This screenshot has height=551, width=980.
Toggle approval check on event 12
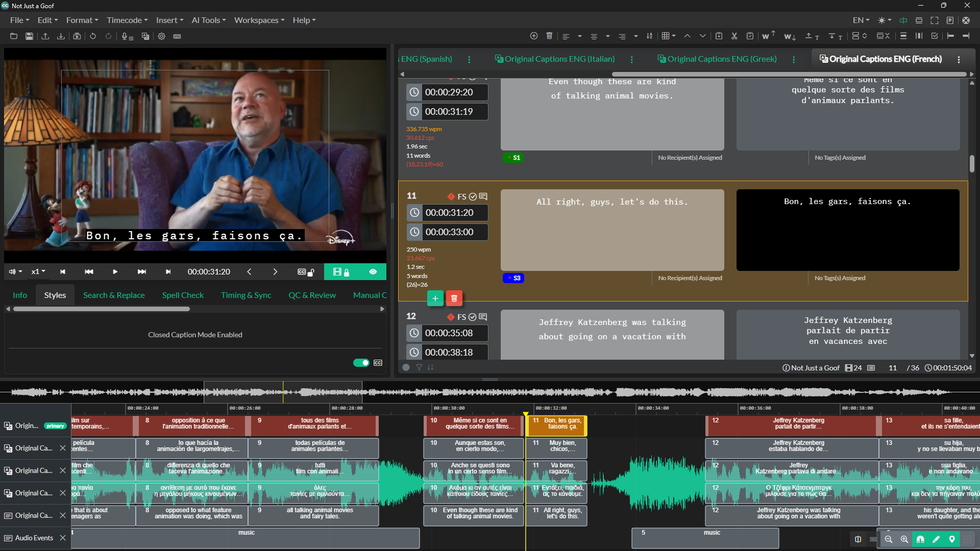pos(473,317)
